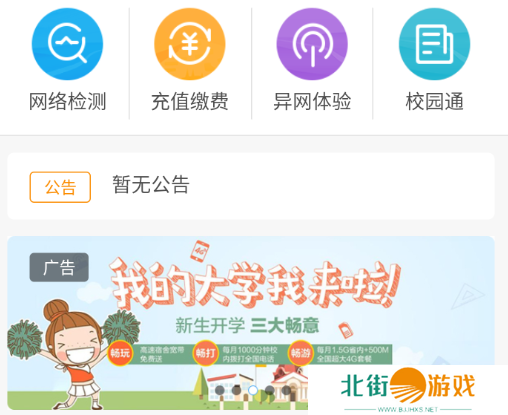
Task: Select the fourth carousel indicator dot
Action: [270, 390]
